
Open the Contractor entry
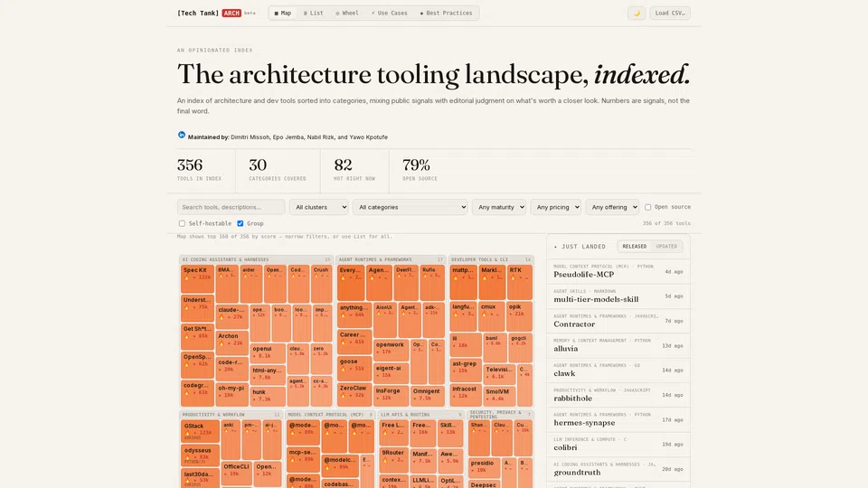(x=618, y=321)
